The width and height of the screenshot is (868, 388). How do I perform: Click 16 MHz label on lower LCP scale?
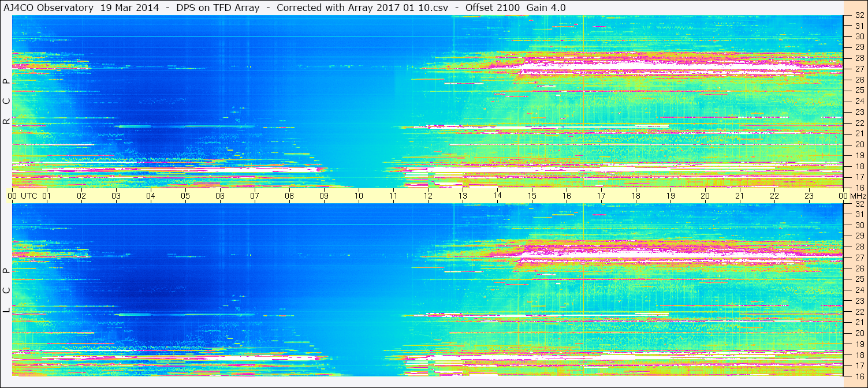(x=859, y=376)
